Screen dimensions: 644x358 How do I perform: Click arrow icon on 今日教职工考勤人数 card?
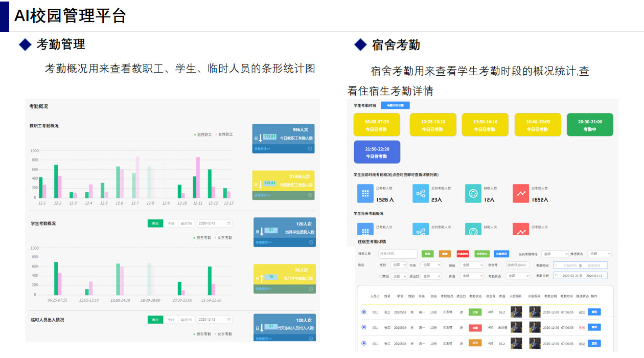pos(310,149)
